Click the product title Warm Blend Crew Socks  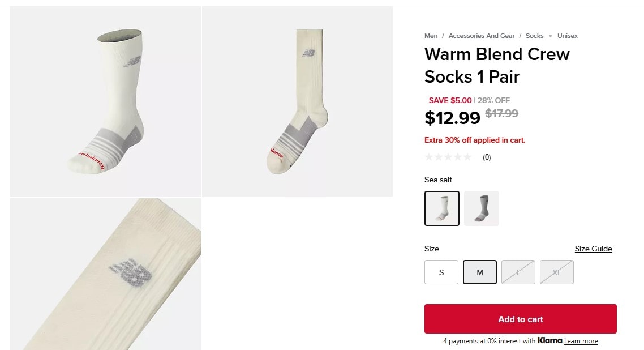coord(496,65)
